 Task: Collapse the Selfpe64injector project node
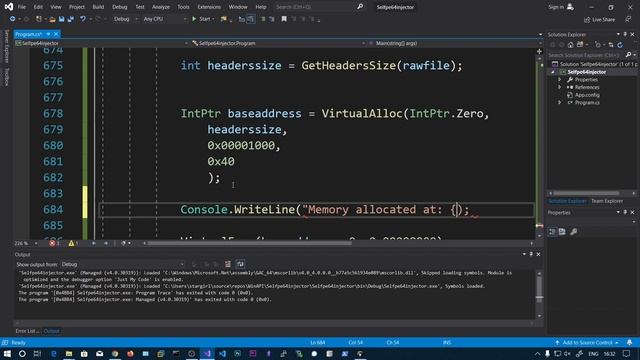point(553,72)
